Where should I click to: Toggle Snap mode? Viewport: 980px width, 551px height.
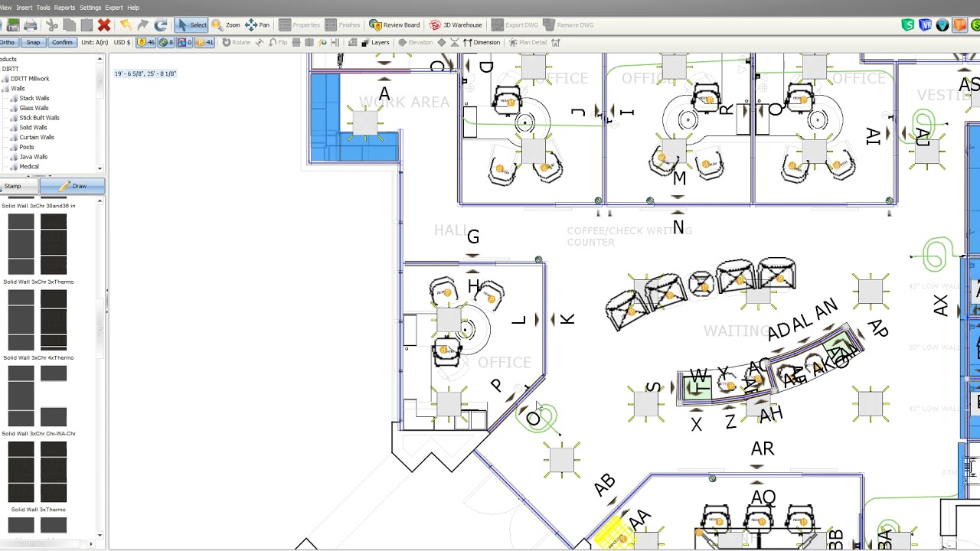click(33, 43)
